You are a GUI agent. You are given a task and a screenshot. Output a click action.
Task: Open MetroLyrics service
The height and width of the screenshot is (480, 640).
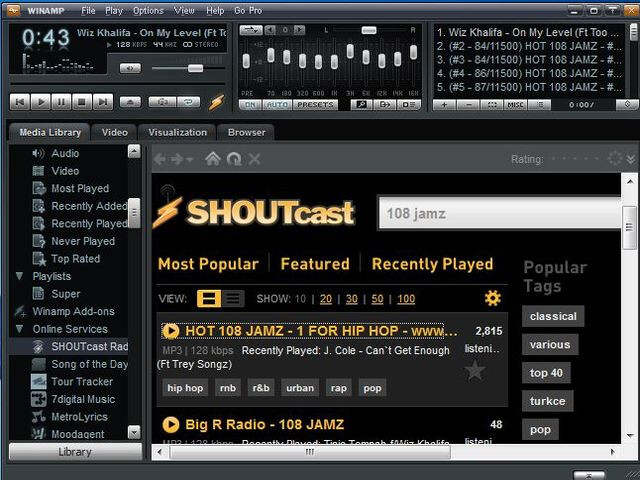[x=79, y=417]
